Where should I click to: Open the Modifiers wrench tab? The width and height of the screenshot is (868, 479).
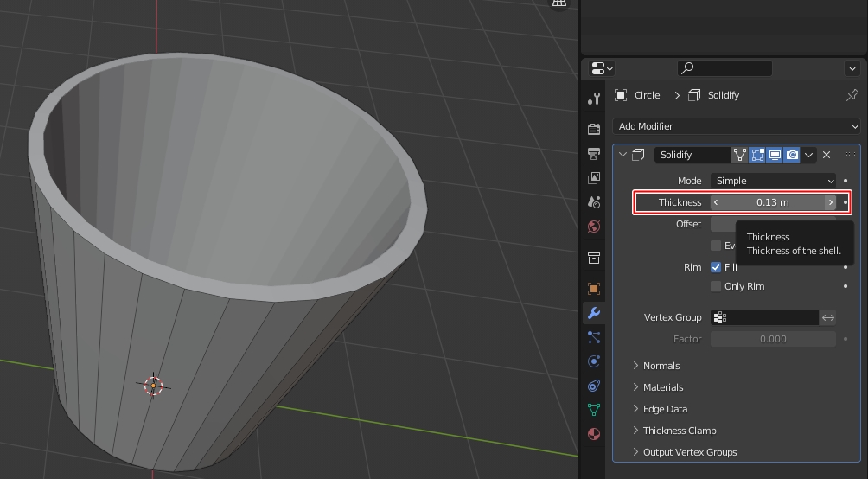pos(594,313)
